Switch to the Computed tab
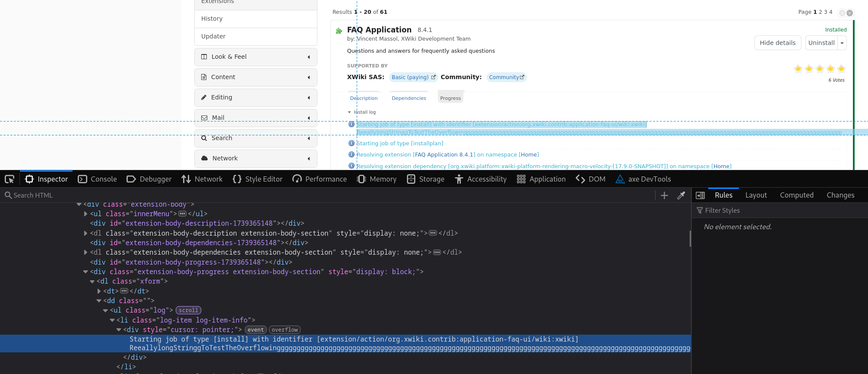Image resolution: width=868 pixels, height=374 pixels. click(x=796, y=195)
